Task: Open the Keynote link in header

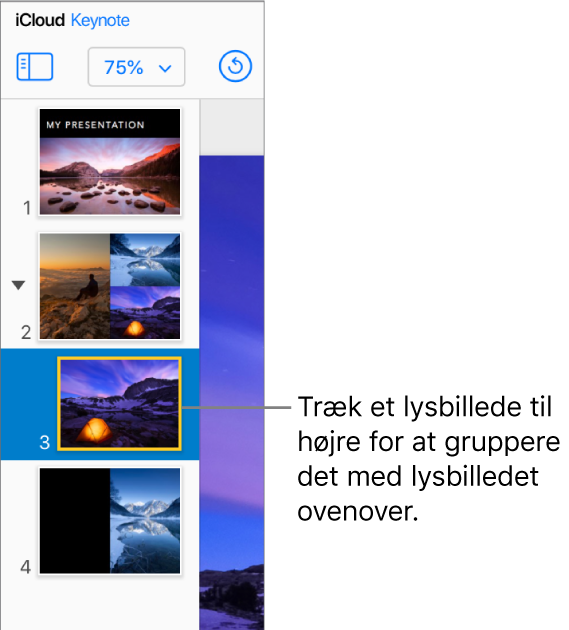Action: tap(100, 20)
